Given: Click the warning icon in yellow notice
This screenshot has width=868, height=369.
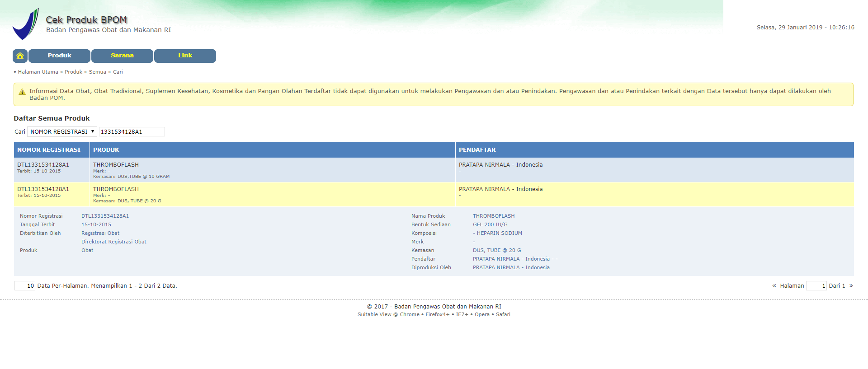Looking at the screenshot, I should click(x=22, y=92).
